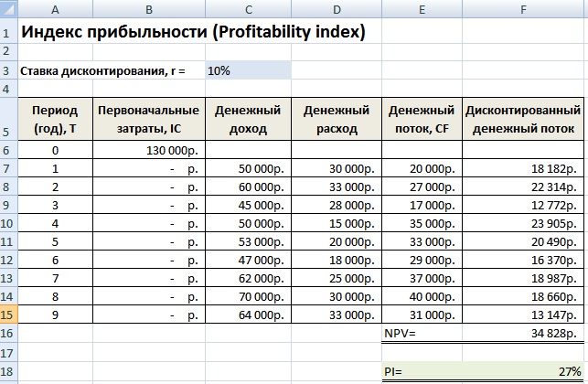
Task: Click the cash flow cell with 37 000р.
Action: 422,278
